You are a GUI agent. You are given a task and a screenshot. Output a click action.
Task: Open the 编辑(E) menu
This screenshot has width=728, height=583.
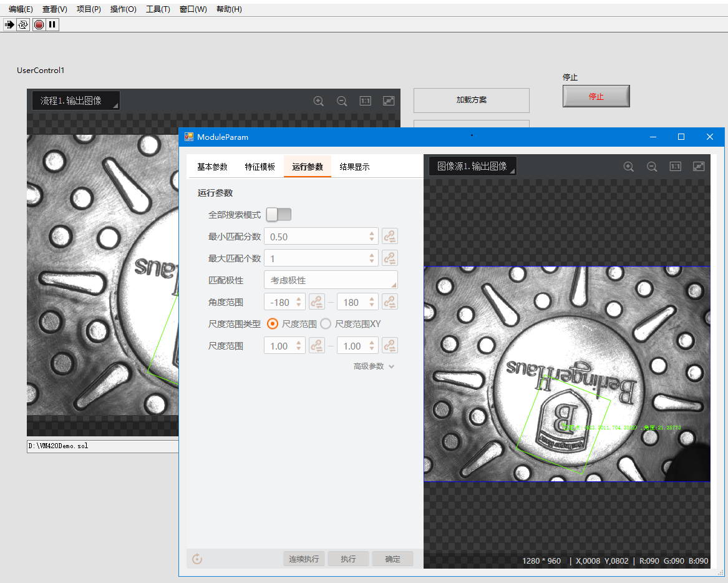coord(21,9)
